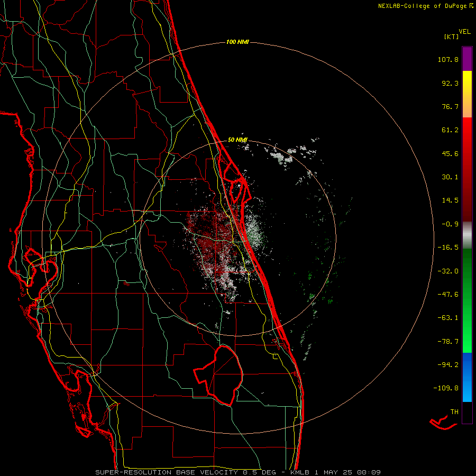This screenshot has width=476, height=476.
Task: Select the 14.5 velocity scale value
Action: (450, 200)
